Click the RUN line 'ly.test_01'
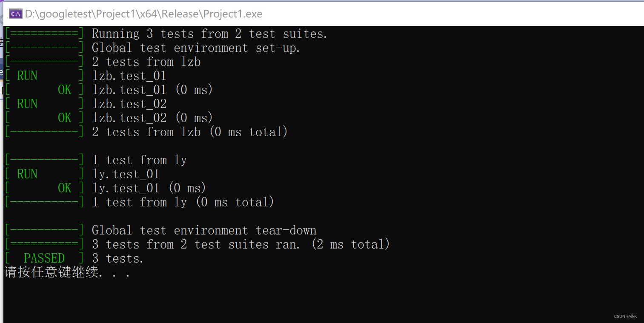 (126, 174)
